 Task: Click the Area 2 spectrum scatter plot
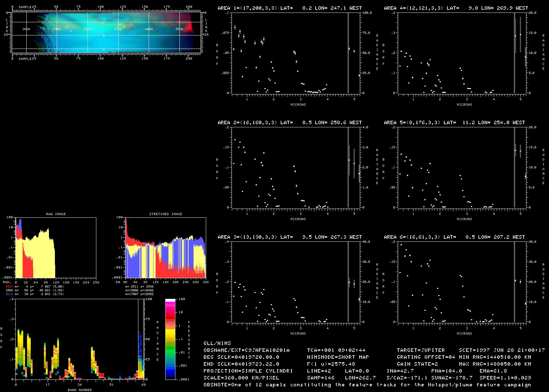point(296,167)
